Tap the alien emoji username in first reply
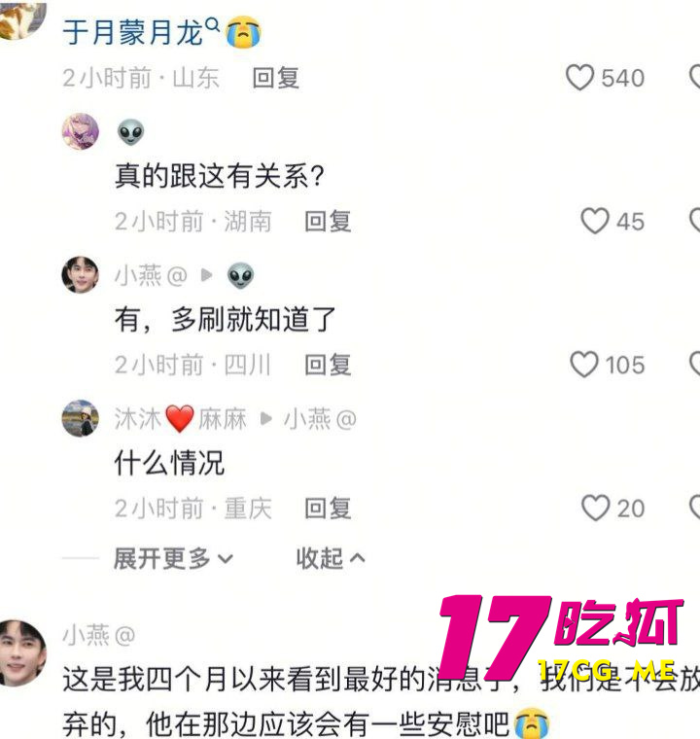Viewport: 700px width, 739px height. 130,132
